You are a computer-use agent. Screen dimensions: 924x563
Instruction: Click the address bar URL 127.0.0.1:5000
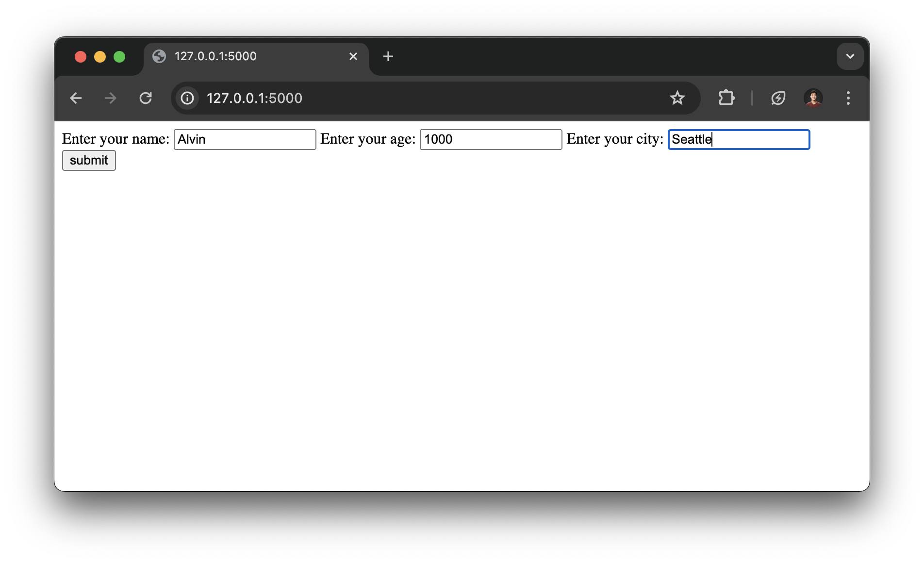tap(254, 98)
